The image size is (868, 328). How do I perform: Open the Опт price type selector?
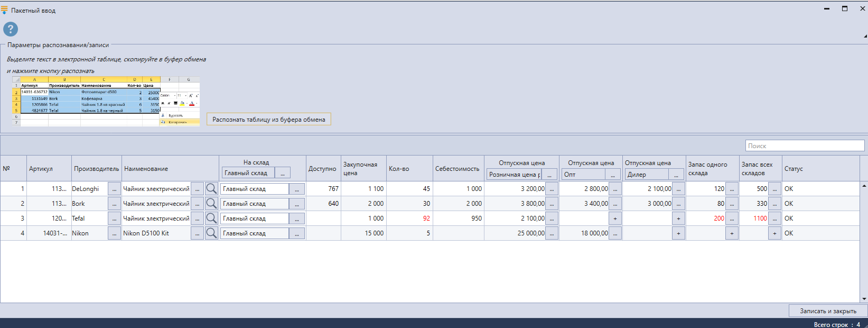pos(613,175)
